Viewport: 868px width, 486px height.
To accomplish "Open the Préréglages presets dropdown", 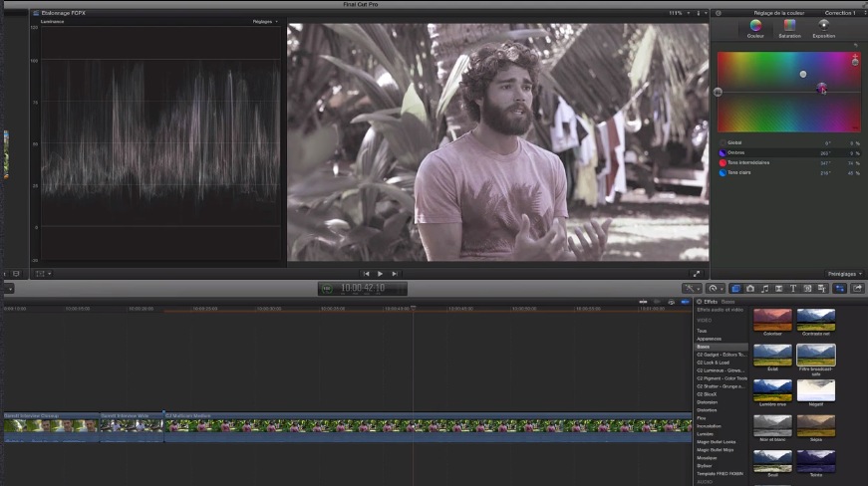I will click(844, 274).
